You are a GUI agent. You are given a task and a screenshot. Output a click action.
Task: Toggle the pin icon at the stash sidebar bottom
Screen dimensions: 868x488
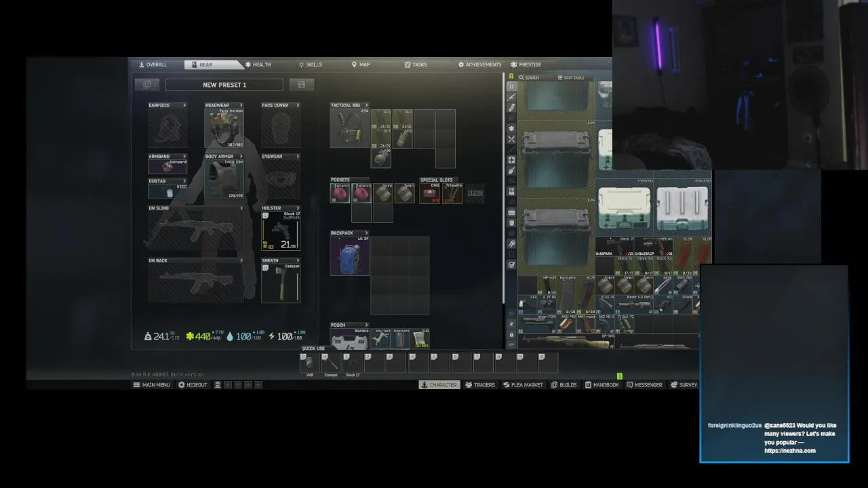point(511,325)
